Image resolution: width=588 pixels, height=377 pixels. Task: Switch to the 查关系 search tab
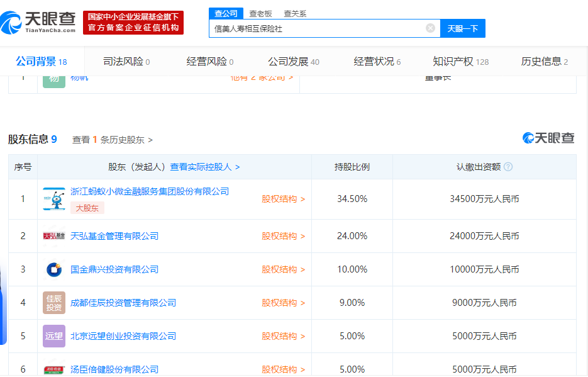(x=295, y=13)
